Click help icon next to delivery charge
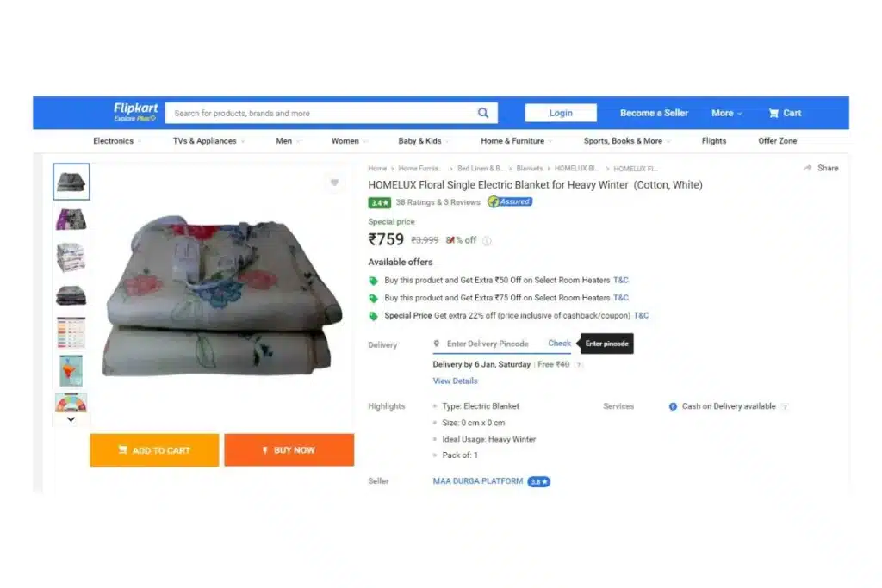The width and height of the screenshot is (882, 588). coord(579,365)
